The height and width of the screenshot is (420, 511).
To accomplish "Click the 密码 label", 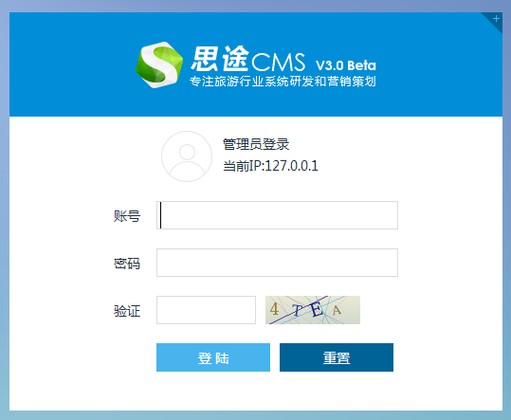I will click(127, 264).
